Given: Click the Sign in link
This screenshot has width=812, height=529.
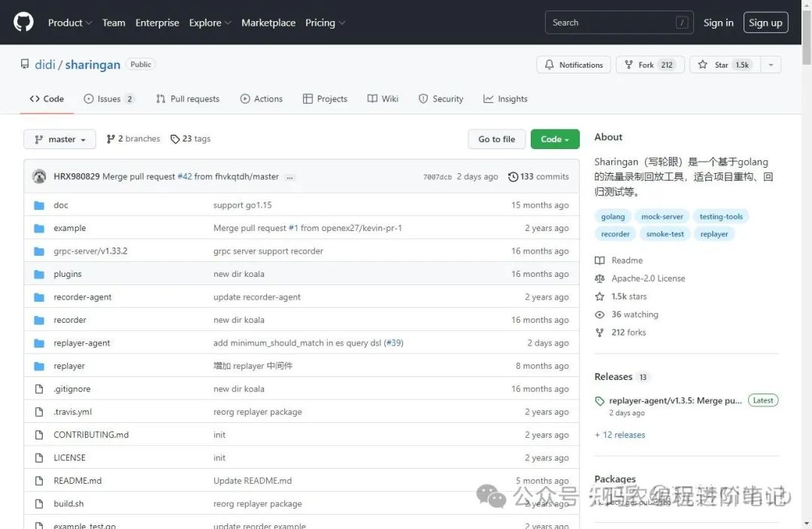Looking at the screenshot, I should point(718,23).
